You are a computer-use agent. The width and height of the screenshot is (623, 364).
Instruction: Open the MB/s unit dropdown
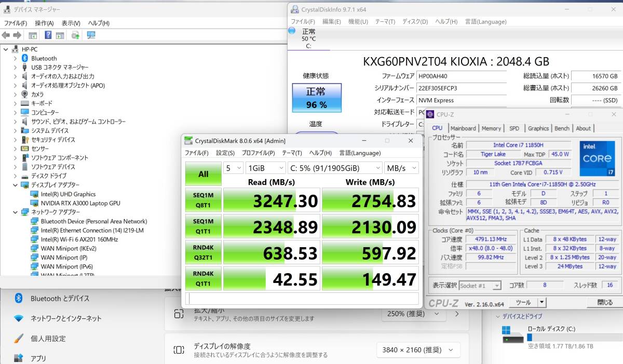click(401, 168)
